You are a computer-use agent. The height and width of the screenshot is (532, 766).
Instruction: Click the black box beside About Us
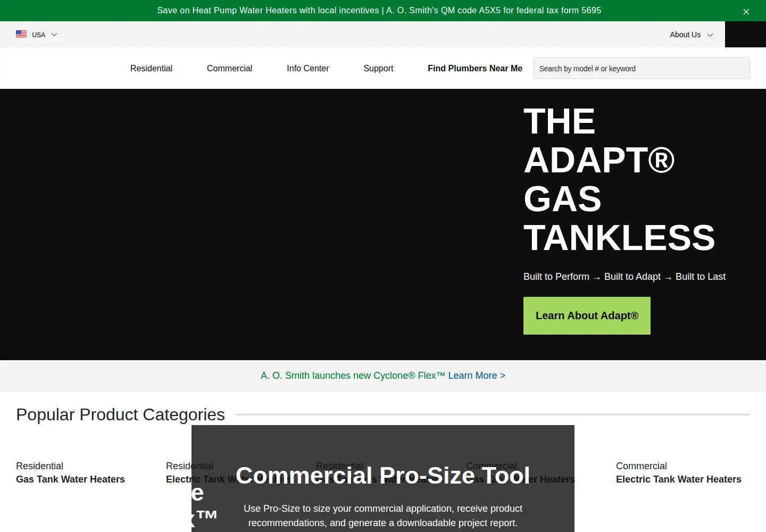(745, 34)
